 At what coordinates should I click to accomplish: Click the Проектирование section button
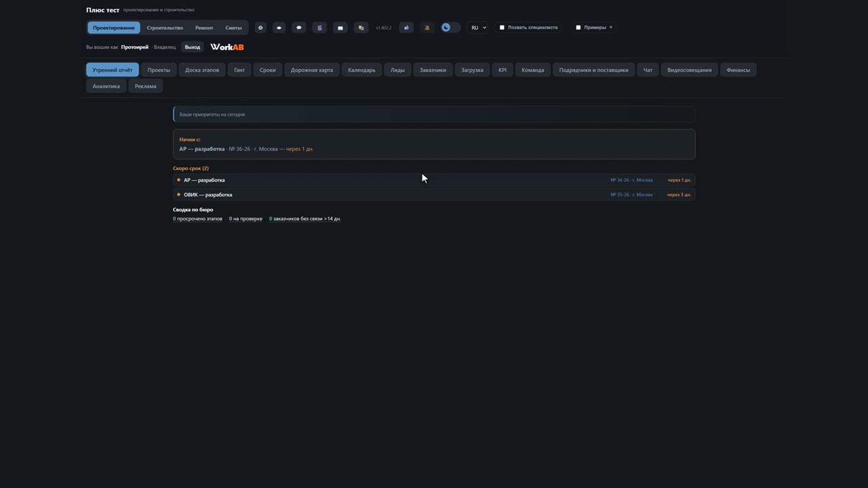(114, 28)
